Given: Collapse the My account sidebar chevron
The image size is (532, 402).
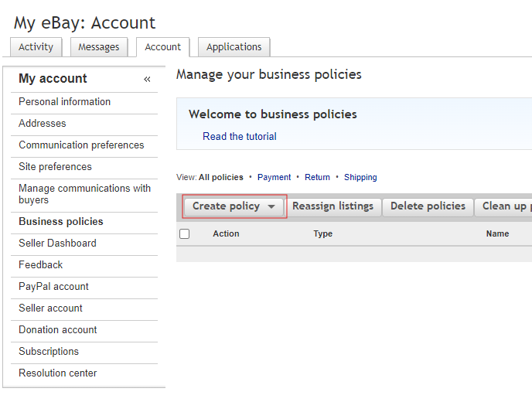Looking at the screenshot, I should [x=147, y=80].
